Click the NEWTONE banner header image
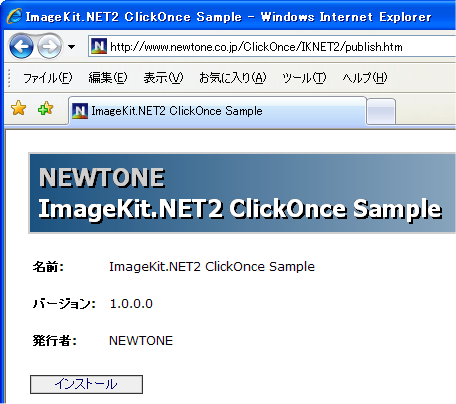The width and height of the screenshot is (456, 404). [242, 193]
